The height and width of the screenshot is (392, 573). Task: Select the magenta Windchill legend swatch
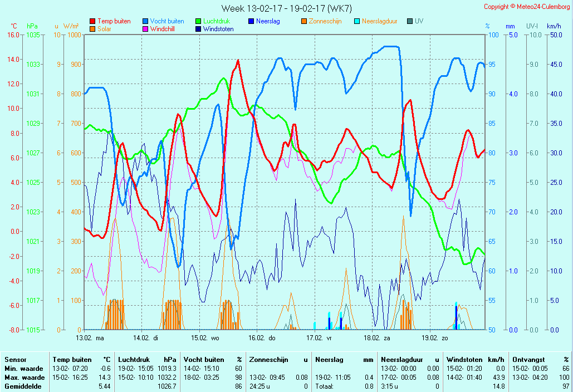coord(145,29)
